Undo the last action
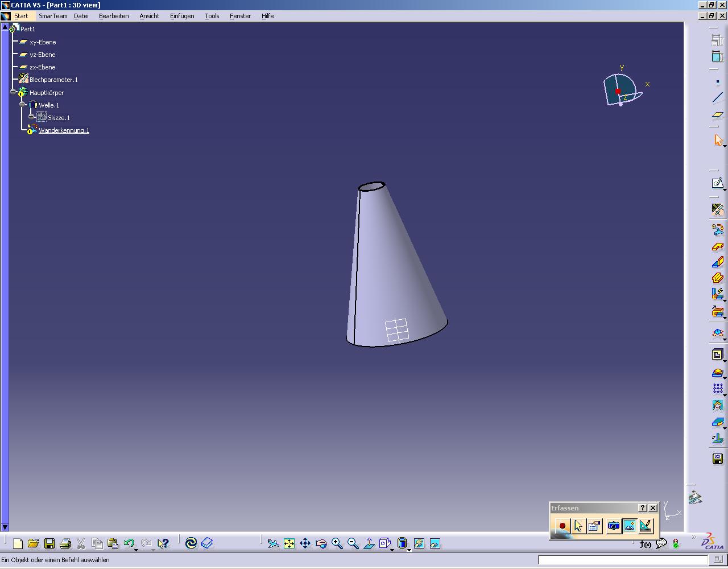This screenshot has width=728, height=569. click(129, 543)
